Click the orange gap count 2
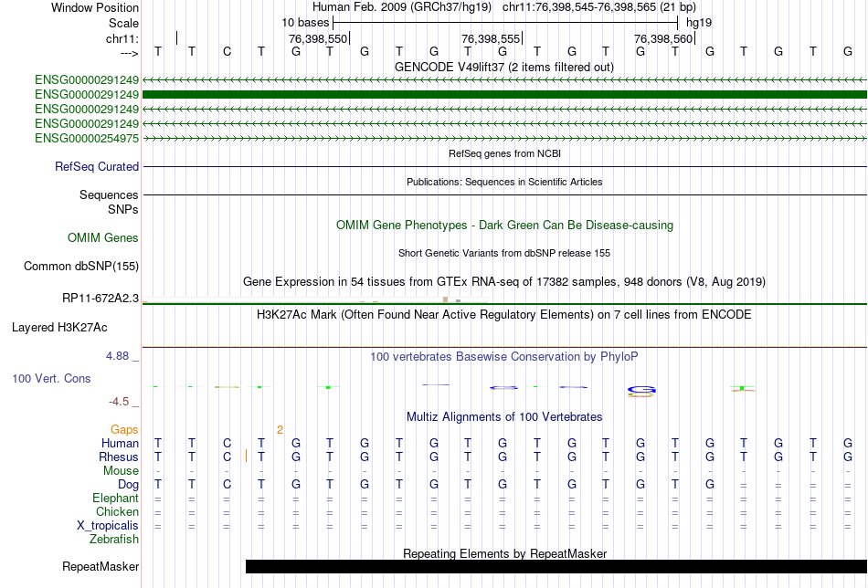The height and width of the screenshot is (588, 868). [x=281, y=430]
